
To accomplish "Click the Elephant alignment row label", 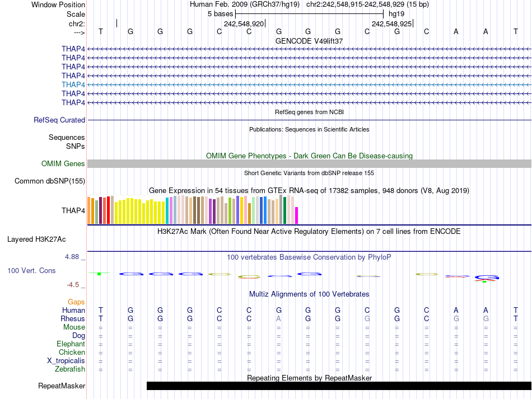I will tap(71, 344).
